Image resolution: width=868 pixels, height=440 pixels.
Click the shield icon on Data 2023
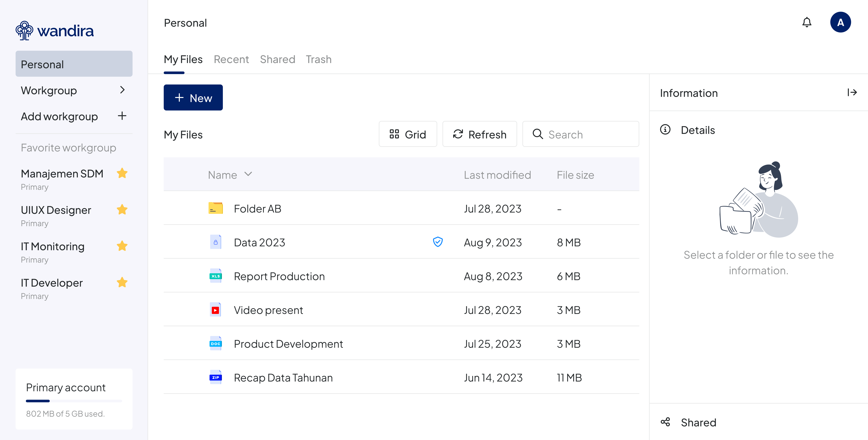[437, 242]
